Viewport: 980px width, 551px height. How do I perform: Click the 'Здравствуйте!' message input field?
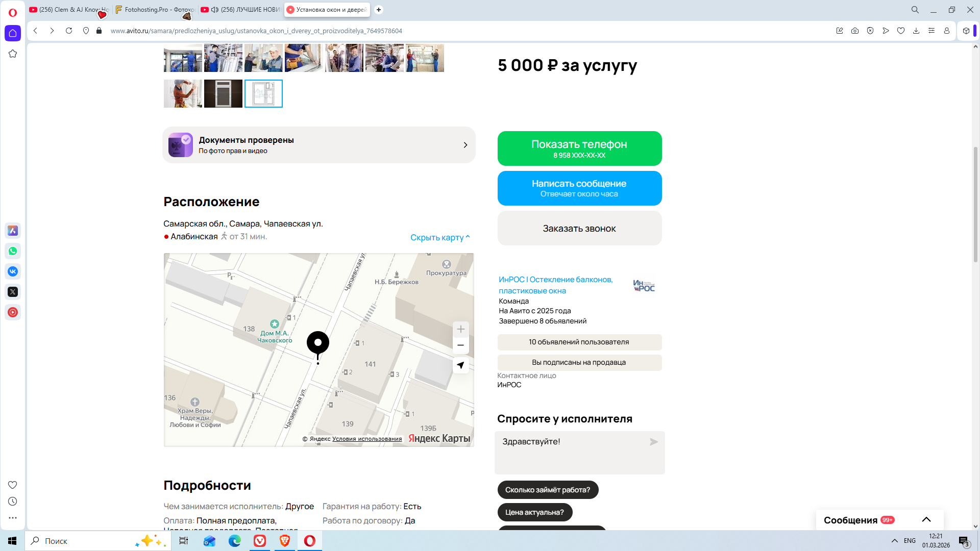[x=572, y=452]
